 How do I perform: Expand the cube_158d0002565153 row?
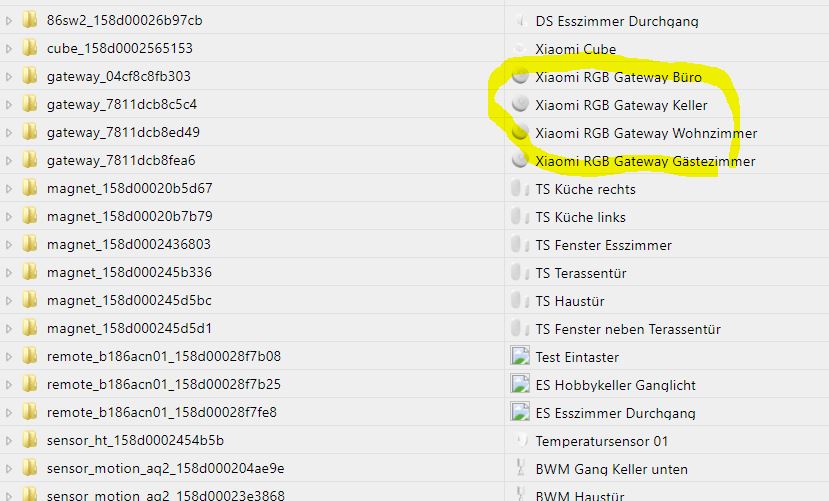[x=8, y=49]
